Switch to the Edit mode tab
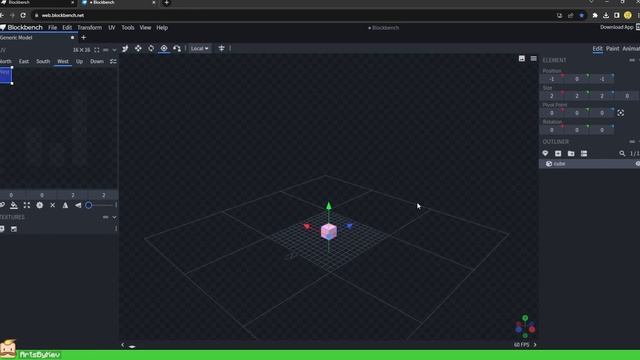 [597, 48]
